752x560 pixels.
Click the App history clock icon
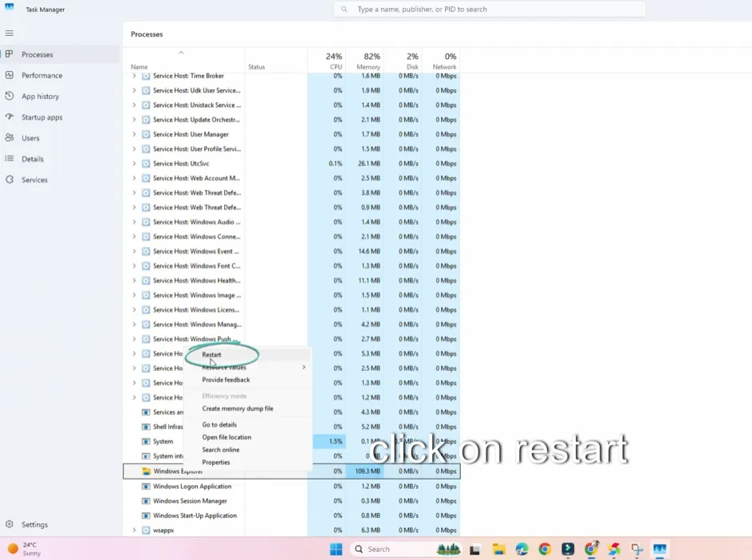coord(9,96)
